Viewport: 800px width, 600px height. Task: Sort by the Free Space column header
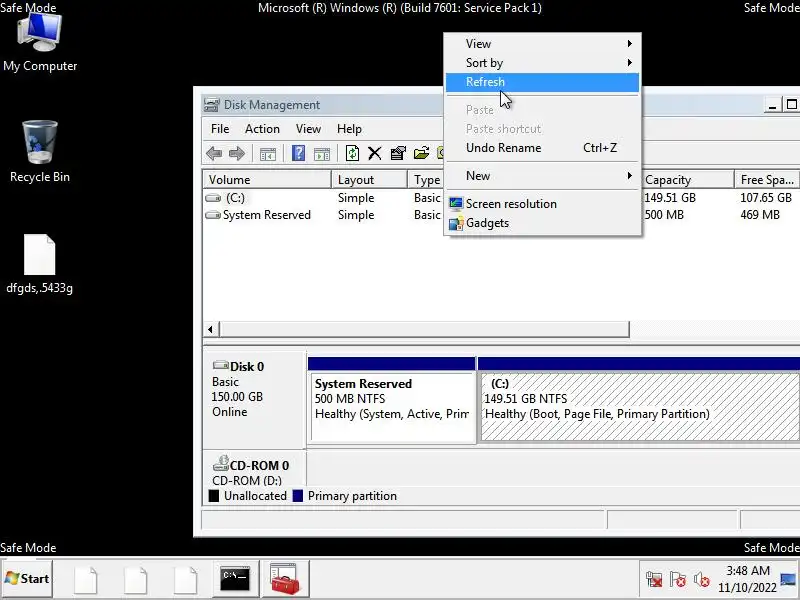pos(767,180)
